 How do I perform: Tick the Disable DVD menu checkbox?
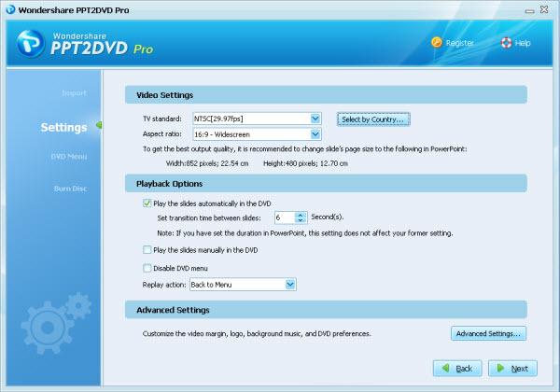tap(147, 268)
